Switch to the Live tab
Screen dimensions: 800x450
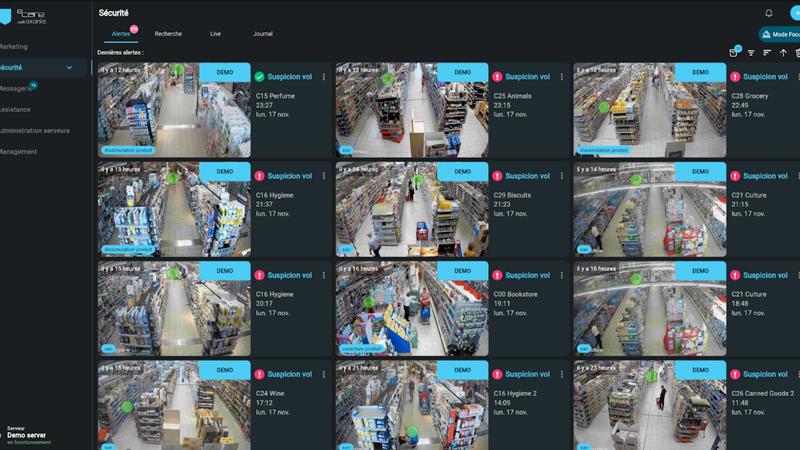point(215,34)
